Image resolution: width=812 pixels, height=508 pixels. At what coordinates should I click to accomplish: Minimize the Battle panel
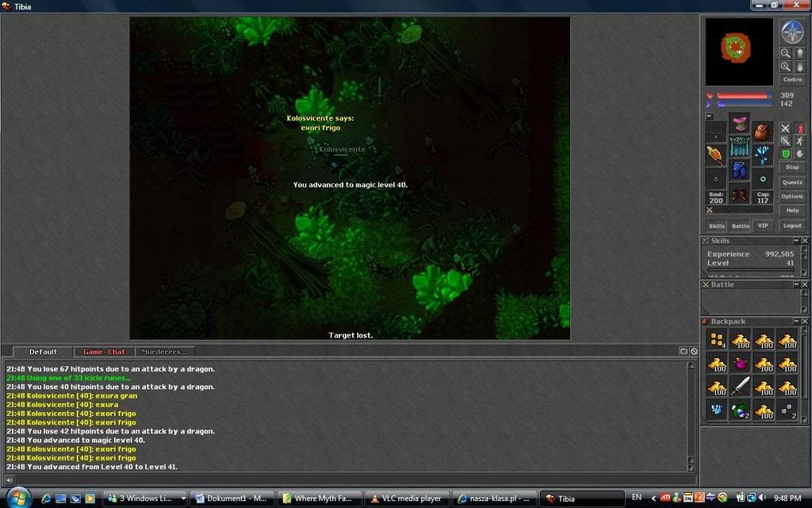(796, 285)
